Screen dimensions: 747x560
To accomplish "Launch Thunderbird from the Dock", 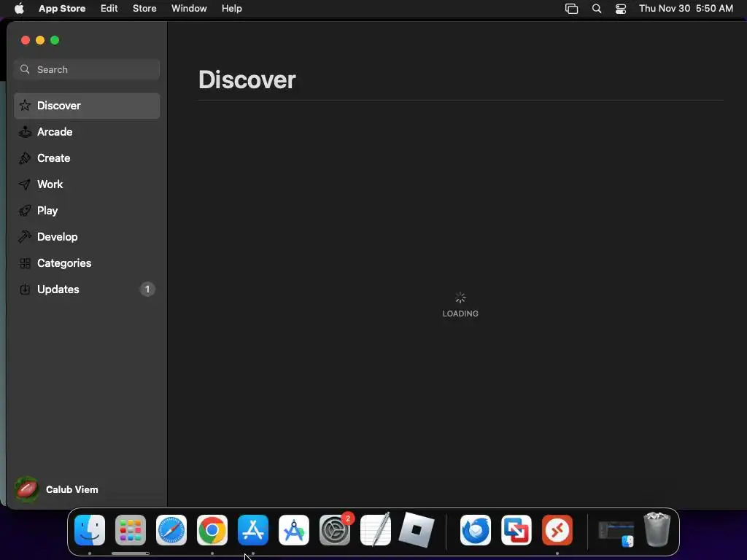I will (x=476, y=530).
